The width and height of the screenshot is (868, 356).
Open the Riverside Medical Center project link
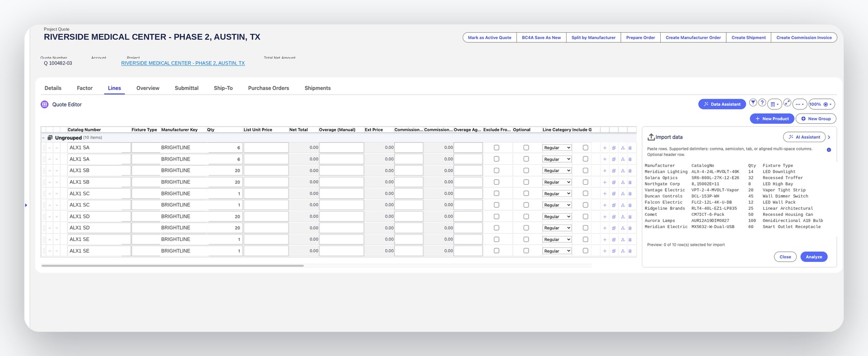point(183,63)
